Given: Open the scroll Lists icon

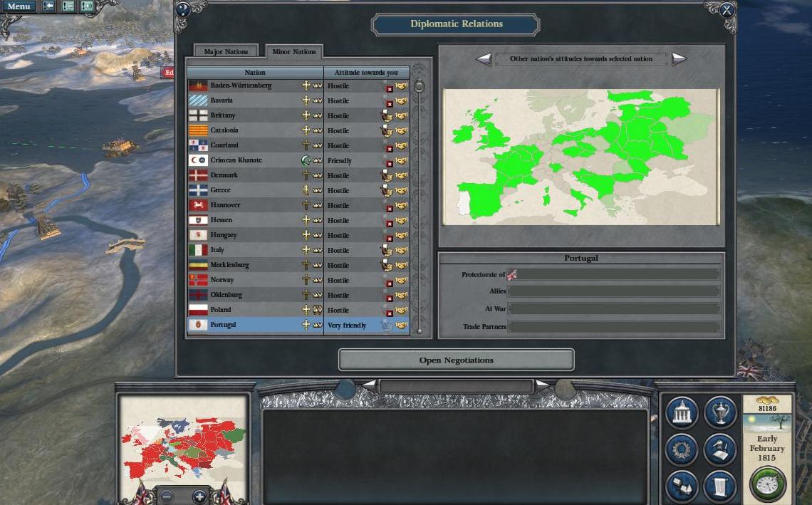Looking at the screenshot, I should tap(720, 486).
